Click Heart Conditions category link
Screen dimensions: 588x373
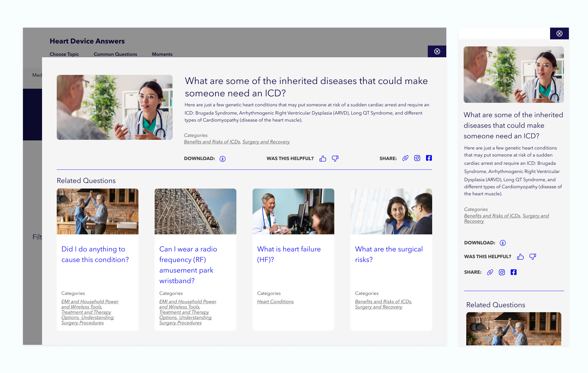[275, 302]
